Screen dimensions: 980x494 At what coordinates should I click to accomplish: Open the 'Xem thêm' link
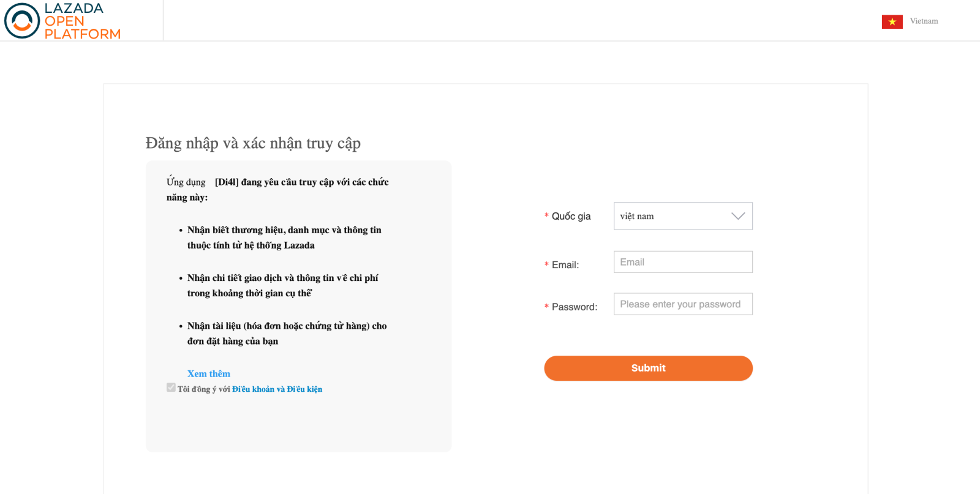tap(208, 373)
